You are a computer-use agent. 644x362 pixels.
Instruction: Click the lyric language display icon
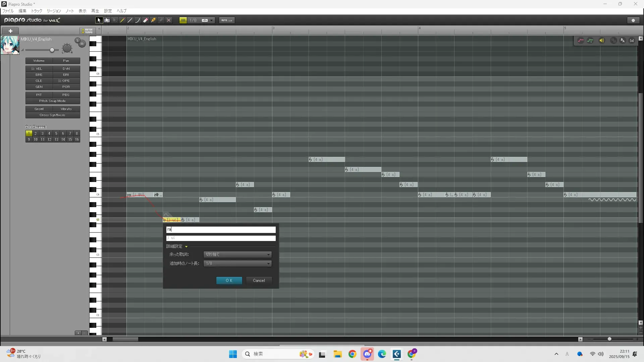pyautogui.click(x=623, y=41)
